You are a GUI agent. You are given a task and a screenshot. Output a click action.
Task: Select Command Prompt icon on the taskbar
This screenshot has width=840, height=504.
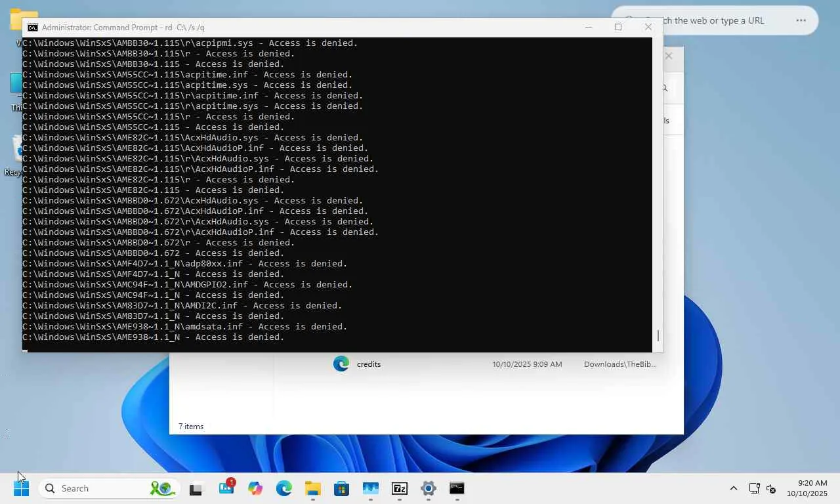457,488
